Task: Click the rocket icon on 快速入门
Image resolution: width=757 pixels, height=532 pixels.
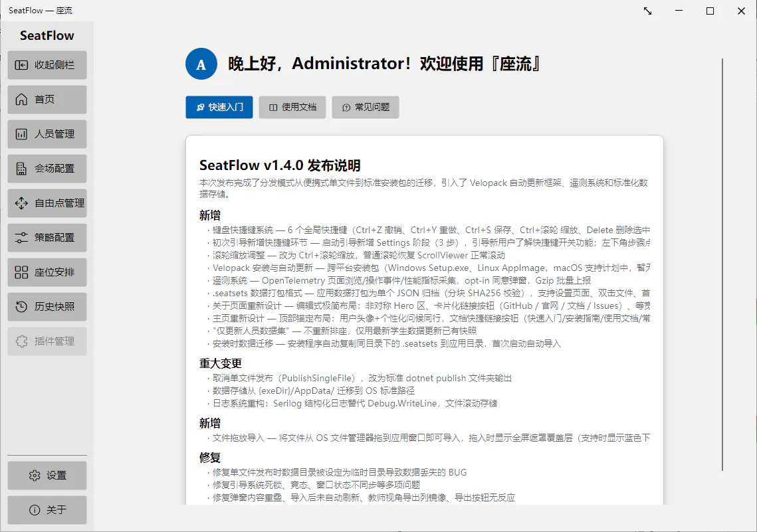Action: [x=200, y=108]
